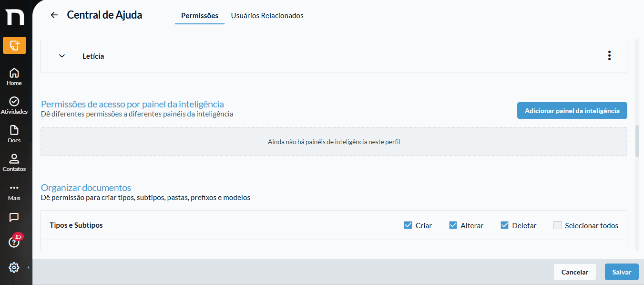The image size is (644, 285).
Task: Check Selecionar todos for Tipos e Subtipos
Action: [558, 225]
